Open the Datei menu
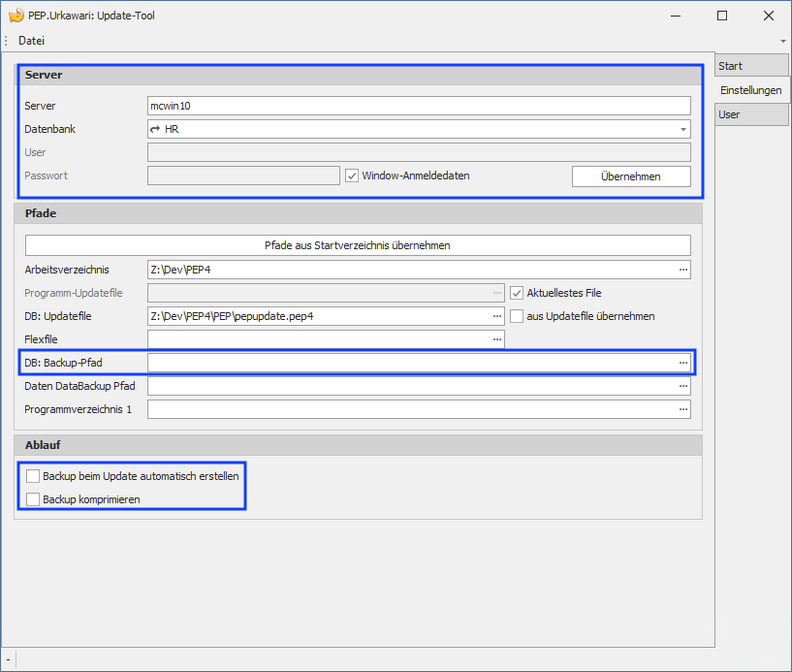This screenshot has width=792, height=672. pyautogui.click(x=31, y=41)
